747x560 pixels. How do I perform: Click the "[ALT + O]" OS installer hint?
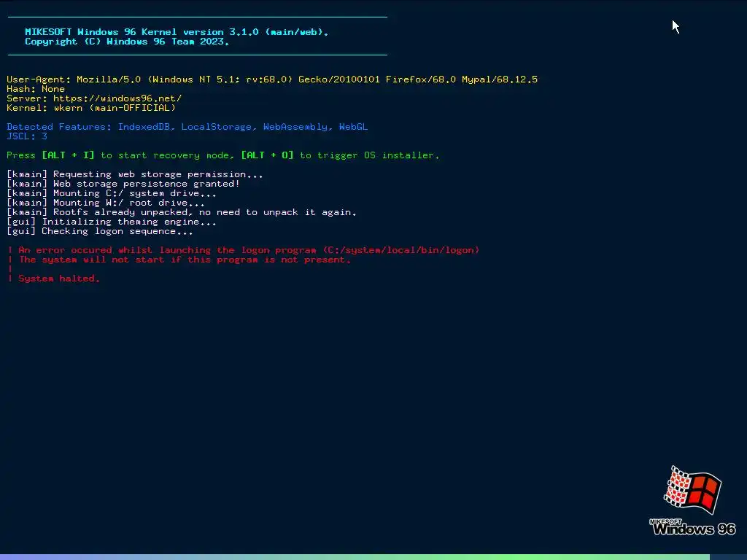coord(267,155)
